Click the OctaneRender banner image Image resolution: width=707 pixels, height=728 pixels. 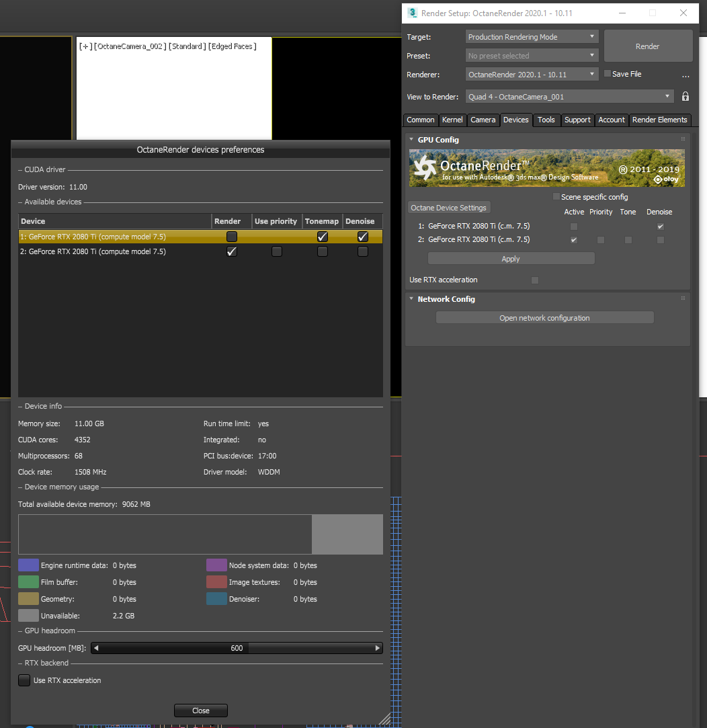click(547, 168)
